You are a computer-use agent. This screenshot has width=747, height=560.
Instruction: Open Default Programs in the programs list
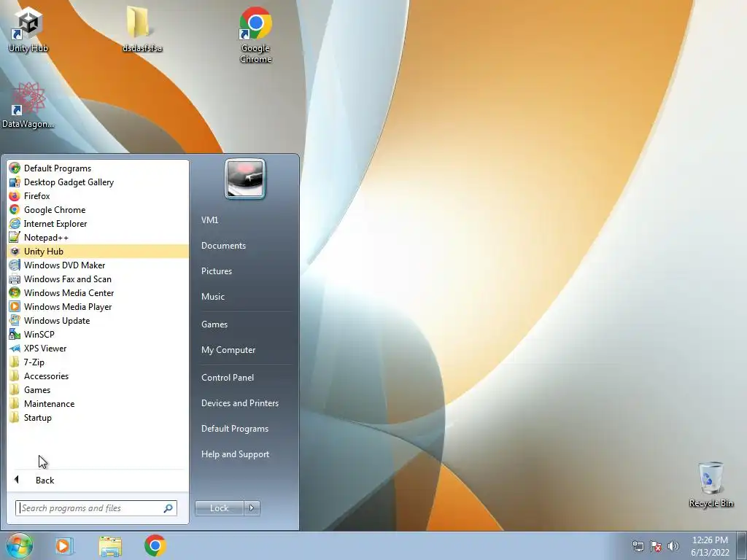tap(98, 168)
